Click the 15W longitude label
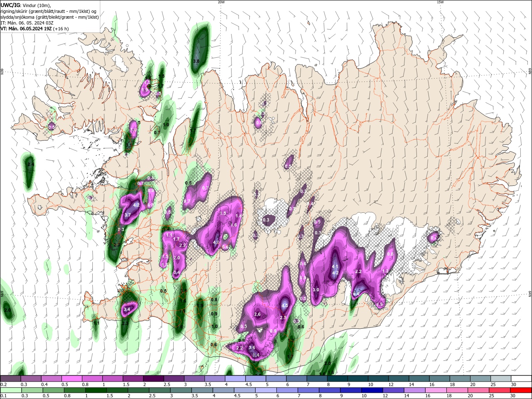 (440, 2)
